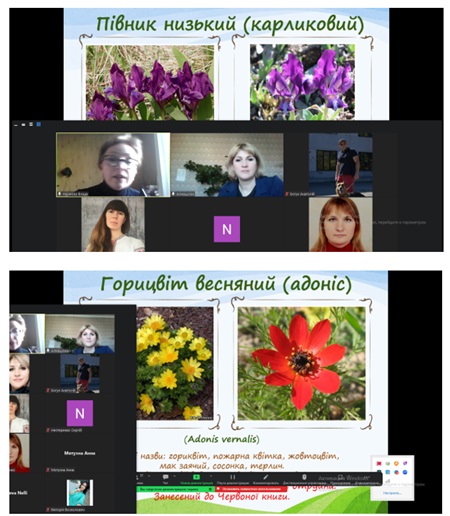Click the red flower photo on slide
450x516 pixels.
coord(301,363)
